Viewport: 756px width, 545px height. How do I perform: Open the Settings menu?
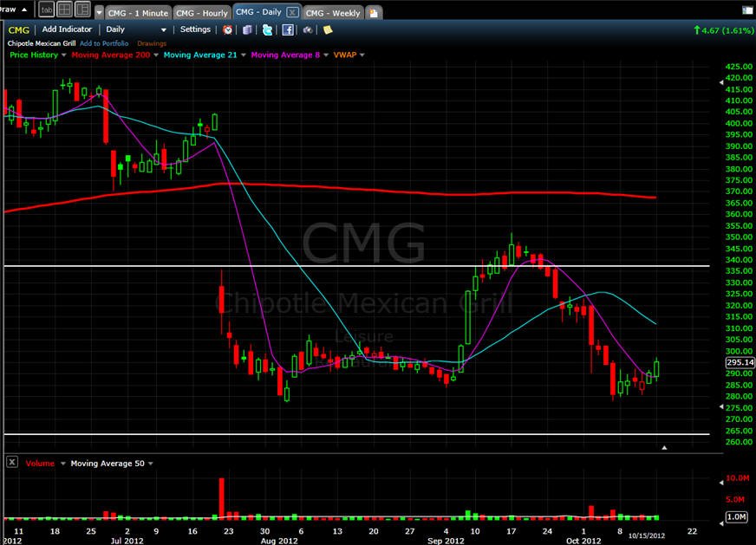point(195,29)
